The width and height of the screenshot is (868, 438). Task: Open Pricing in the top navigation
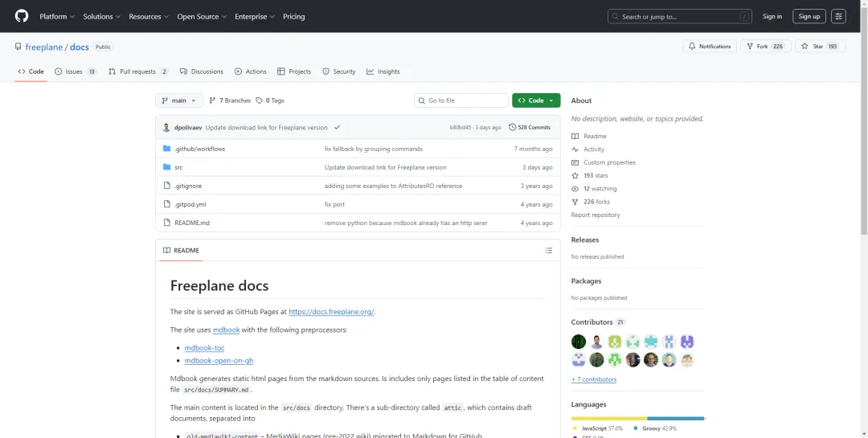tap(294, 17)
